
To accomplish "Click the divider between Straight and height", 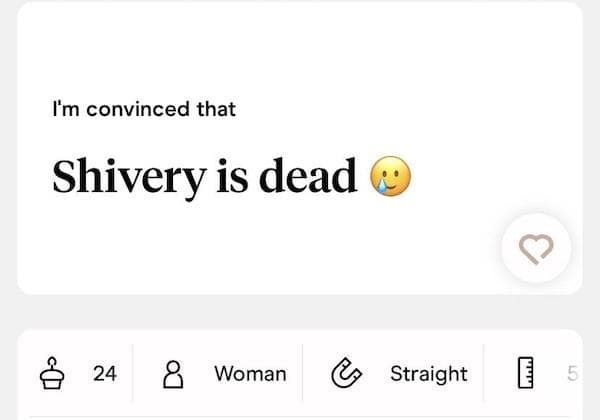I will coord(484,374).
